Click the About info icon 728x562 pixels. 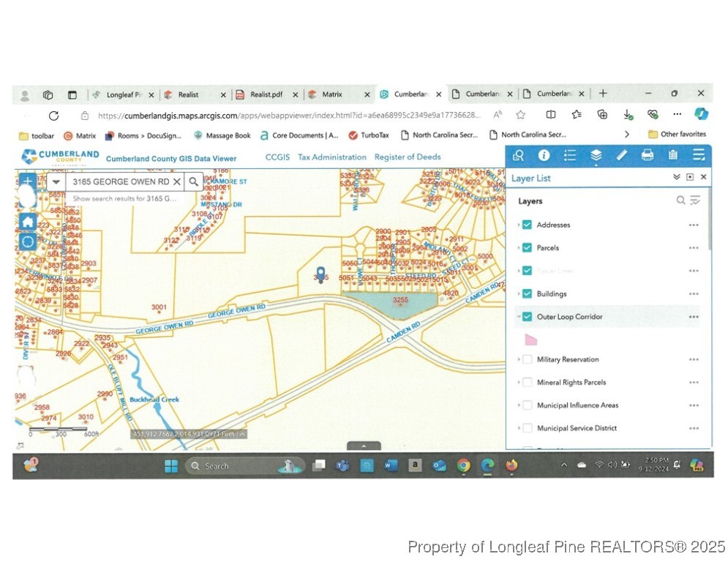pos(544,154)
